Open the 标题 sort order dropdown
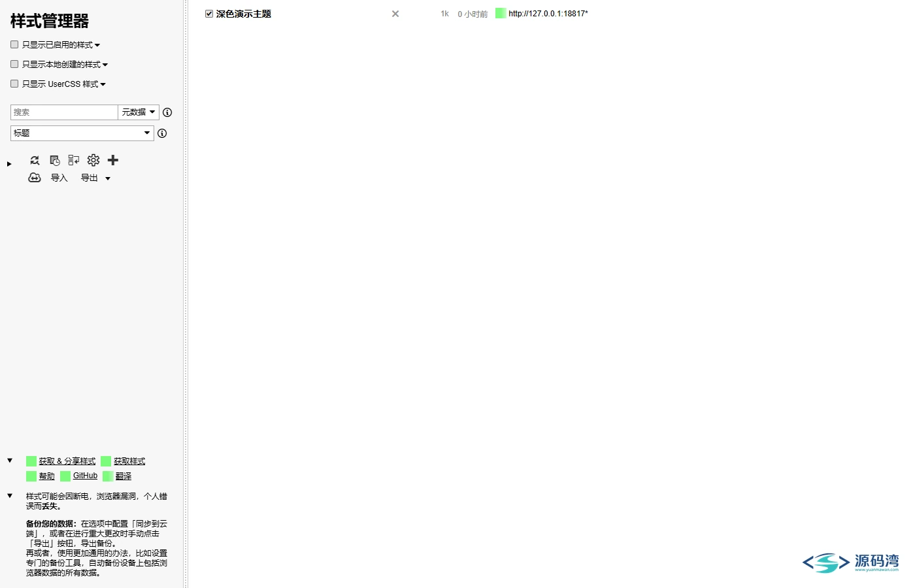Screen dimensions: 915x588 pos(82,133)
